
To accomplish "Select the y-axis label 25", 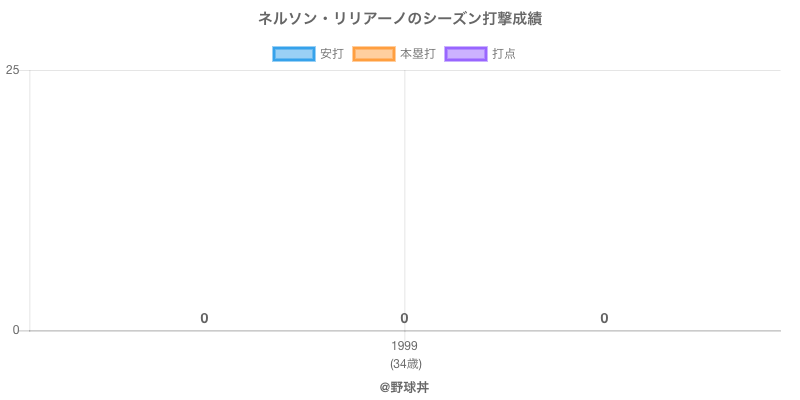I will point(12,70).
